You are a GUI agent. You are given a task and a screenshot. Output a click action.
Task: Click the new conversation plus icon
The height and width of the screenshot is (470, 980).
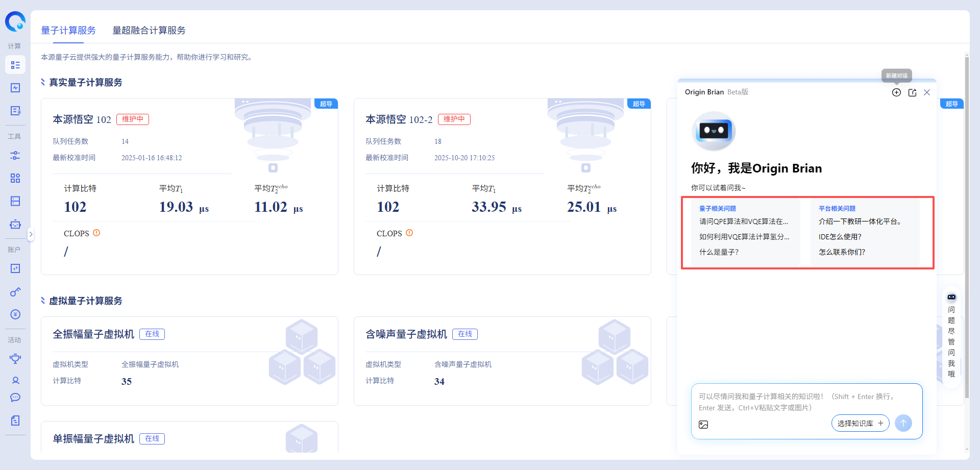point(896,92)
